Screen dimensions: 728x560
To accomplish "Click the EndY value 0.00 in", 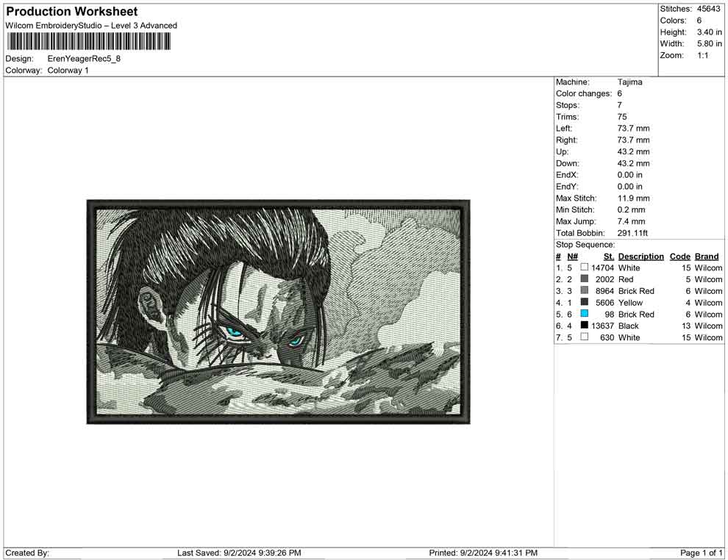I will click(630, 186).
